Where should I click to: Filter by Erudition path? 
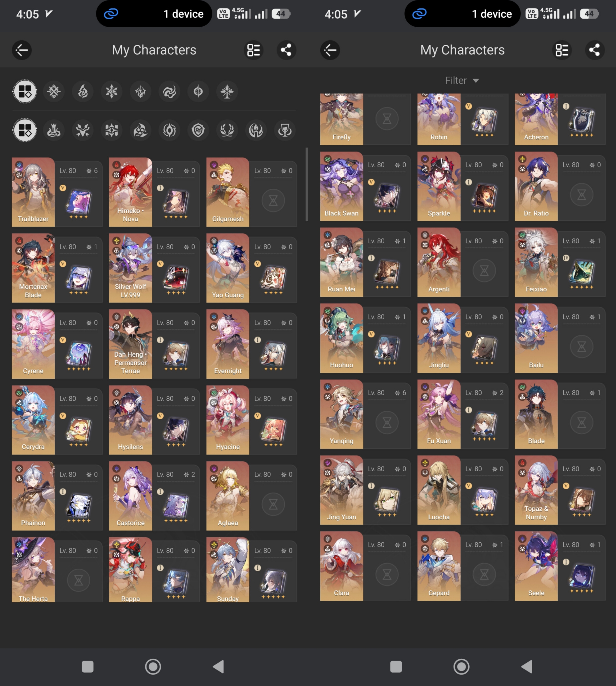pos(112,130)
